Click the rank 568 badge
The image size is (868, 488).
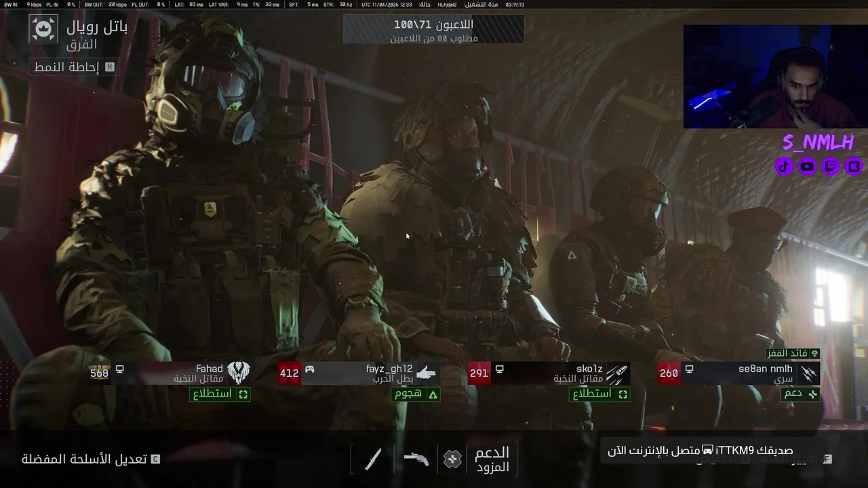click(x=99, y=373)
